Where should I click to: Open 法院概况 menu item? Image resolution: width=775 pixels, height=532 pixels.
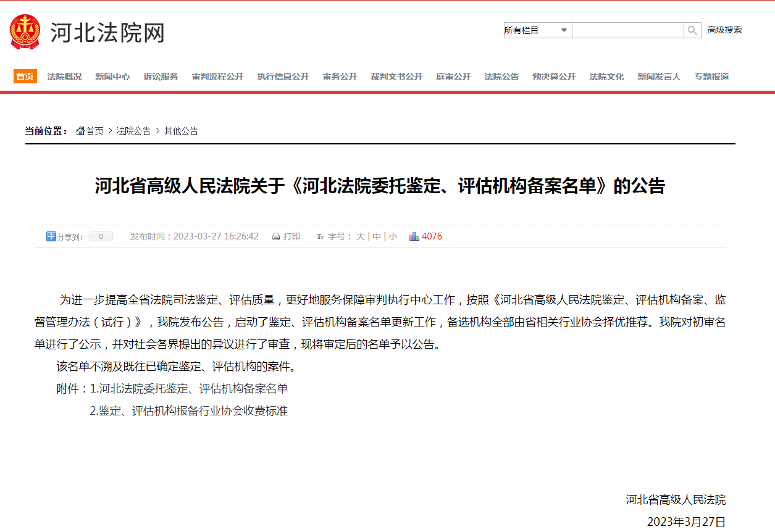(x=65, y=77)
